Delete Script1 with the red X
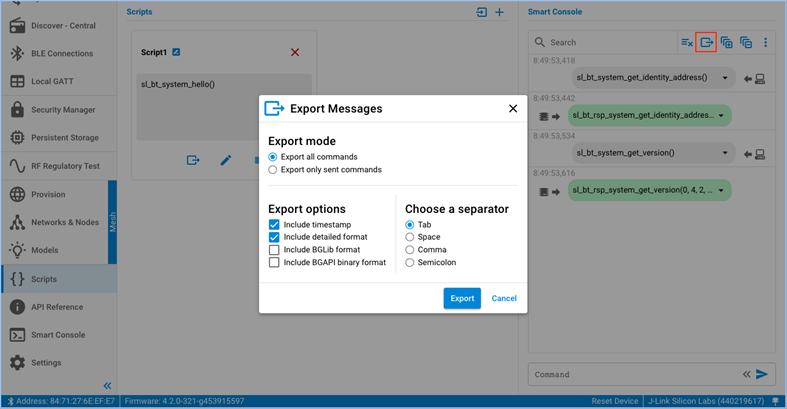This screenshot has width=787, height=409. pyautogui.click(x=295, y=52)
